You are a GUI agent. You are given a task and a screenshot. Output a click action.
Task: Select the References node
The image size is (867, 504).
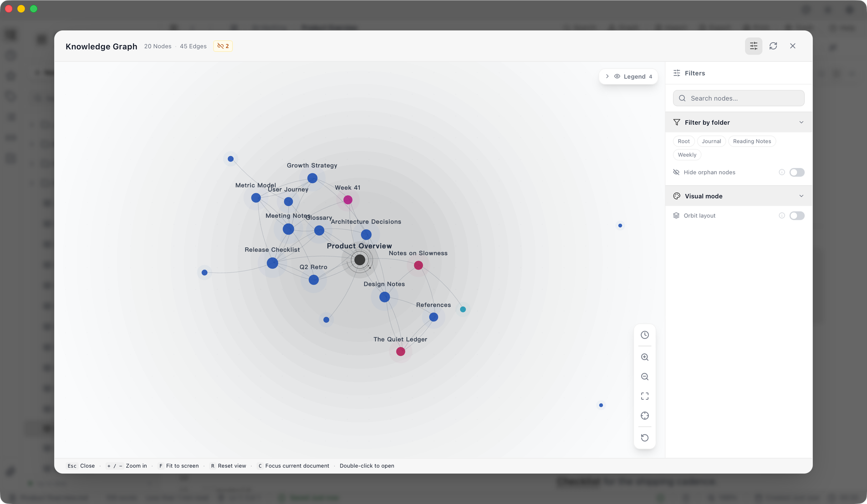[433, 317]
